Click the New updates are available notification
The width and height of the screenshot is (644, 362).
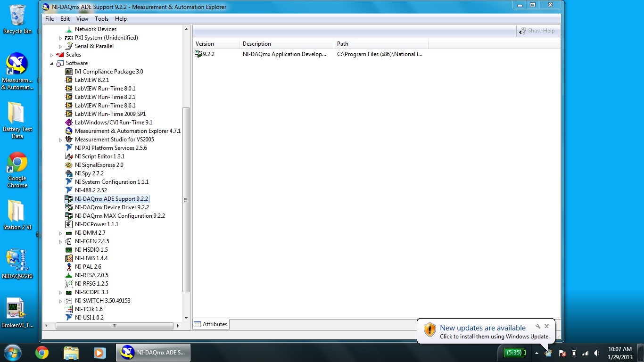(486, 332)
